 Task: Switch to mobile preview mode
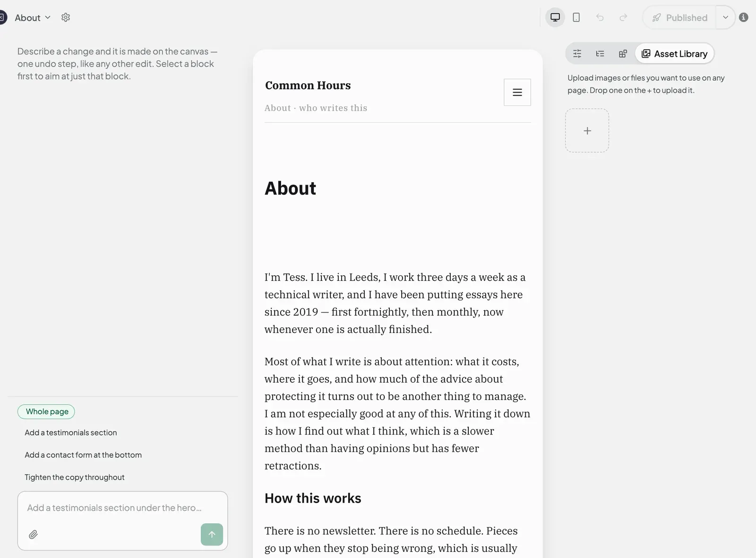click(576, 17)
